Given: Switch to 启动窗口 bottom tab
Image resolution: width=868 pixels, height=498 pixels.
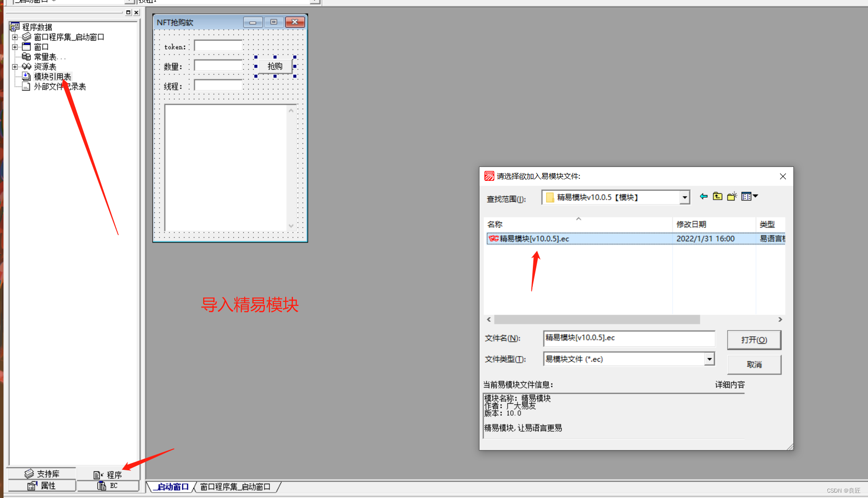Looking at the screenshot, I should click(x=172, y=487).
